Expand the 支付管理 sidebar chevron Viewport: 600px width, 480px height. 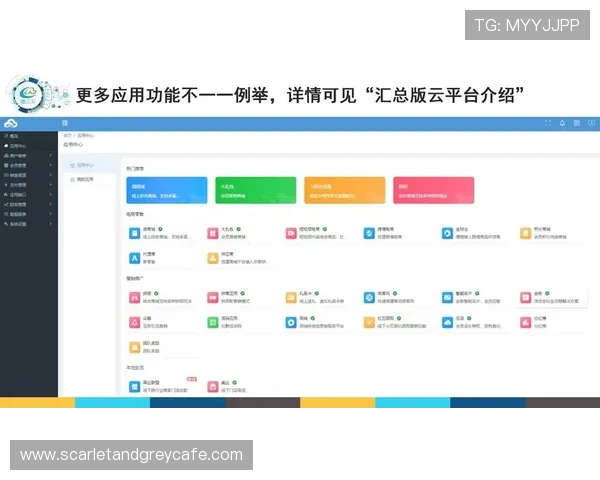[x=51, y=185]
